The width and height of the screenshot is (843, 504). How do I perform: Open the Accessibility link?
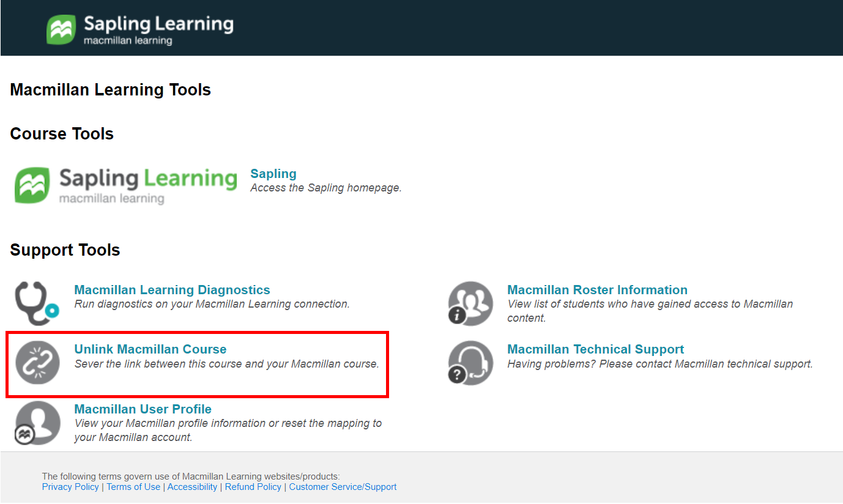pos(192,486)
